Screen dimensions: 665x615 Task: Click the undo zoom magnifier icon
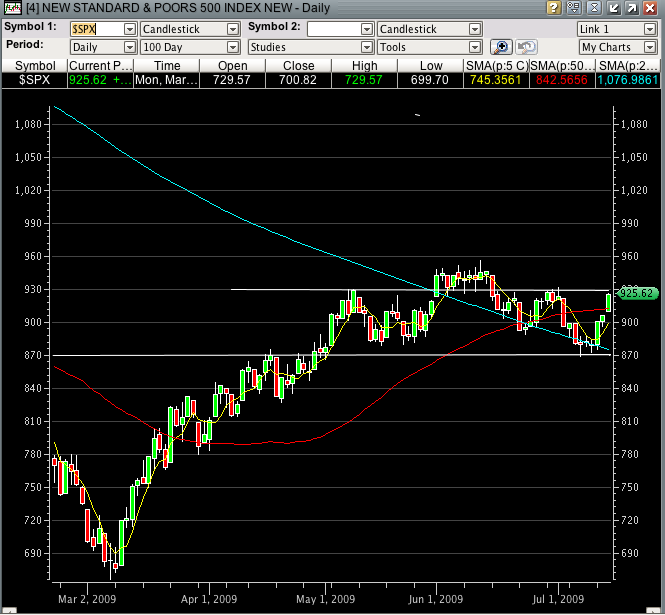point(526,47)
